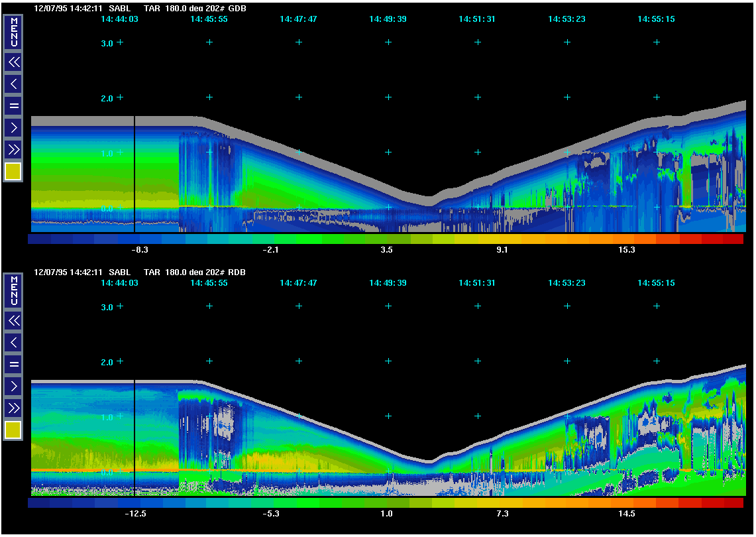The image size is (756, 537).
Task: Jump far back with double-left arrow in RDB panel
Action: click(13, 321)
